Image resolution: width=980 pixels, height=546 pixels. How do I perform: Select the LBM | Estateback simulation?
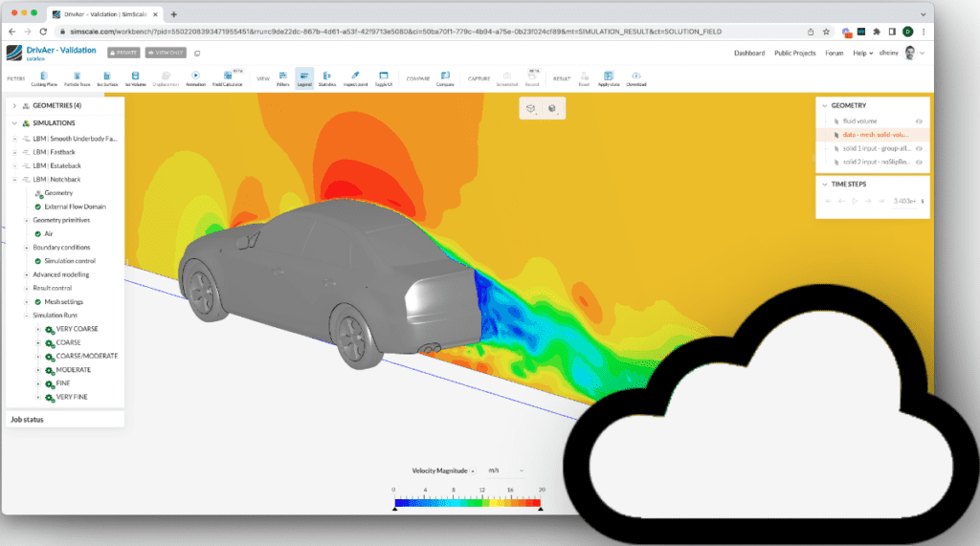[x=56, y=166]
